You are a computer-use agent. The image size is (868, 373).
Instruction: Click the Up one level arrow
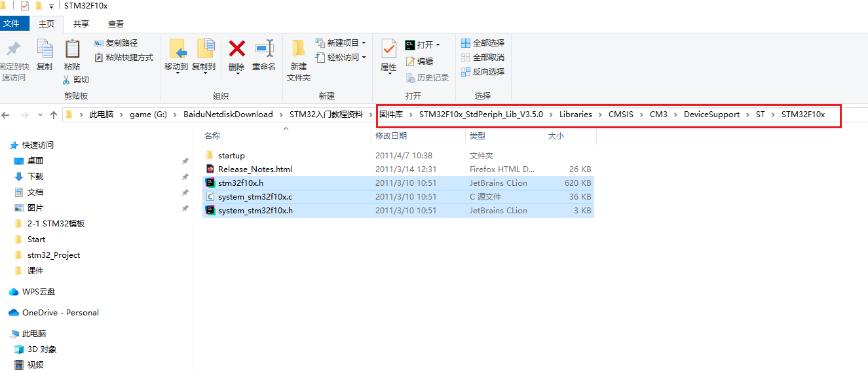54,115
